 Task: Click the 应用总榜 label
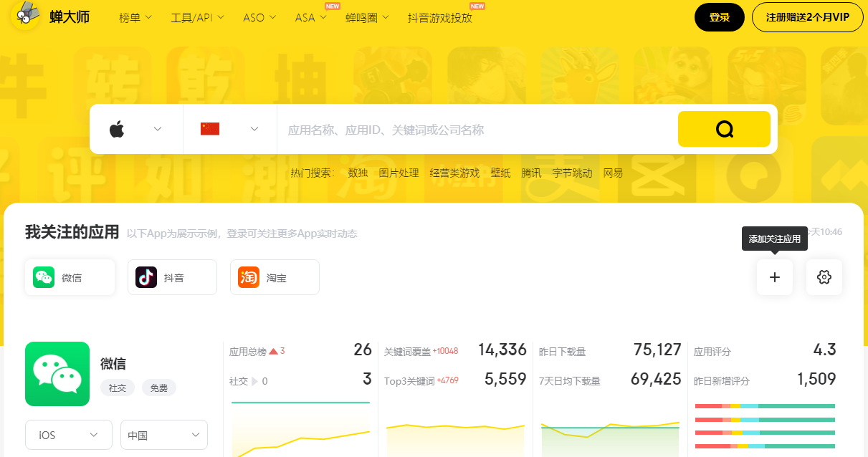click(x=248, y=352)
